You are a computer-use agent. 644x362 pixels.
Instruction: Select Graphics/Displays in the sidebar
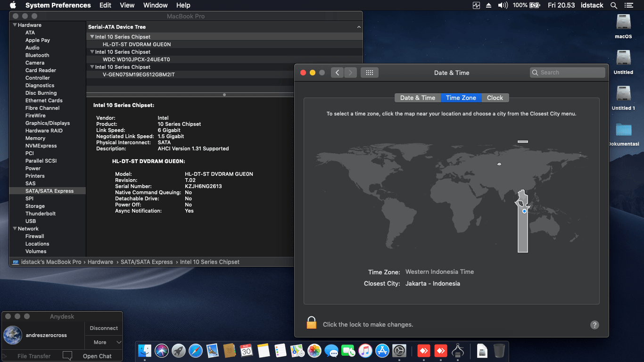[x=48, y=123]
